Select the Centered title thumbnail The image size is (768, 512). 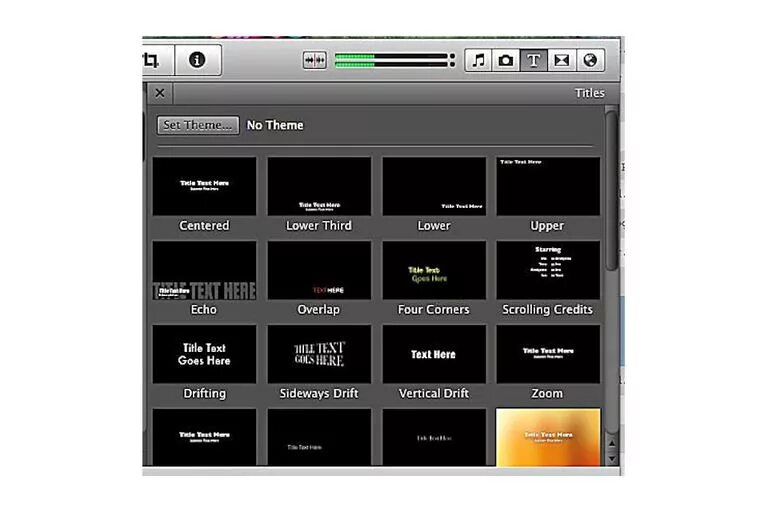coord(204,186)
